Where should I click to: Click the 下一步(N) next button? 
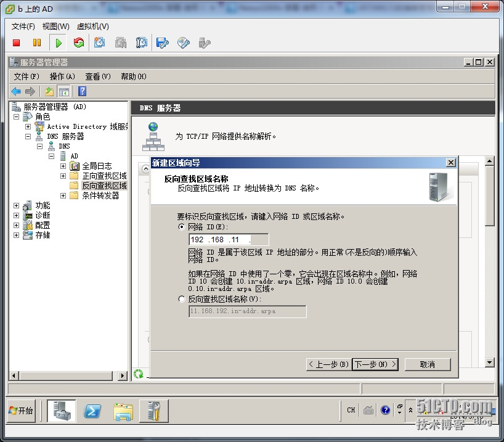[x=375, y=364]
